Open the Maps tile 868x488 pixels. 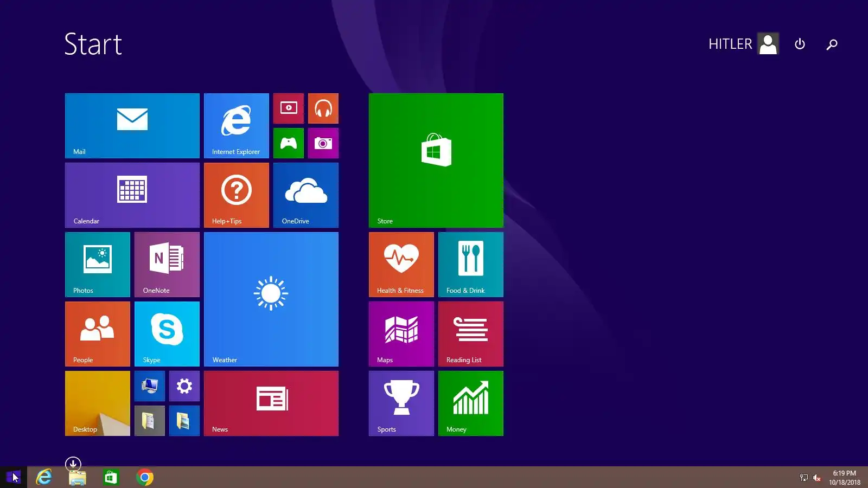401,334
